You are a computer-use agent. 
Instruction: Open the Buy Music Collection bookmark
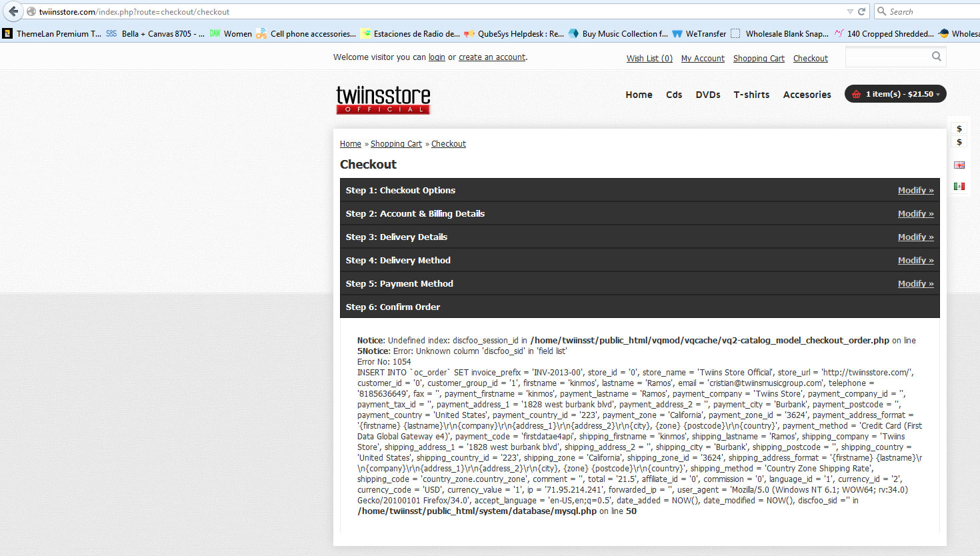click(618, 33)
